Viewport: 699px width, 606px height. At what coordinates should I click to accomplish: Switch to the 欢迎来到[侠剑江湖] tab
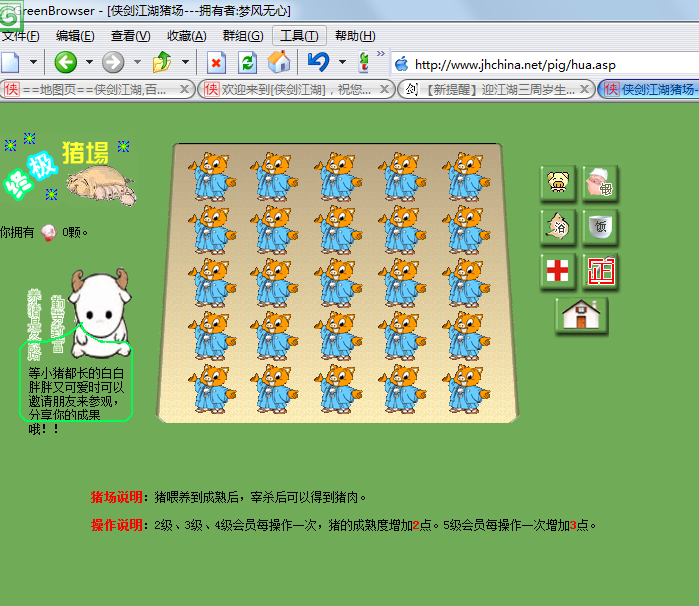296,90
